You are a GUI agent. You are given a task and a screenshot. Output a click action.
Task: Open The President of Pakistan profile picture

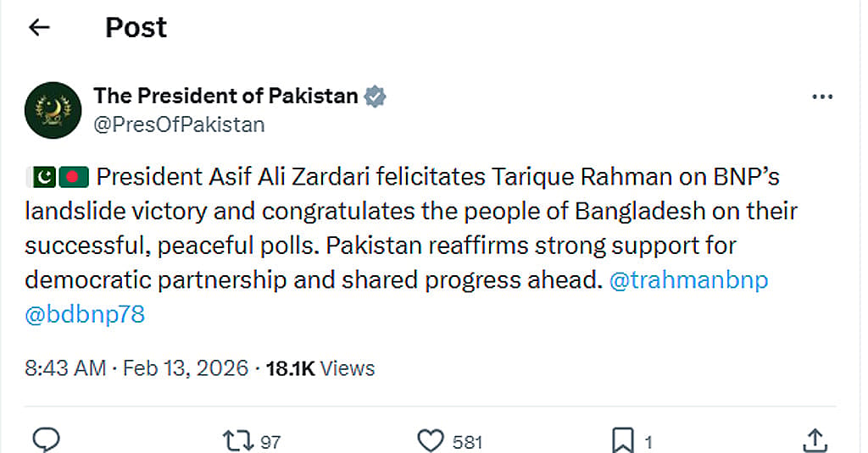(x=53, y=110)
